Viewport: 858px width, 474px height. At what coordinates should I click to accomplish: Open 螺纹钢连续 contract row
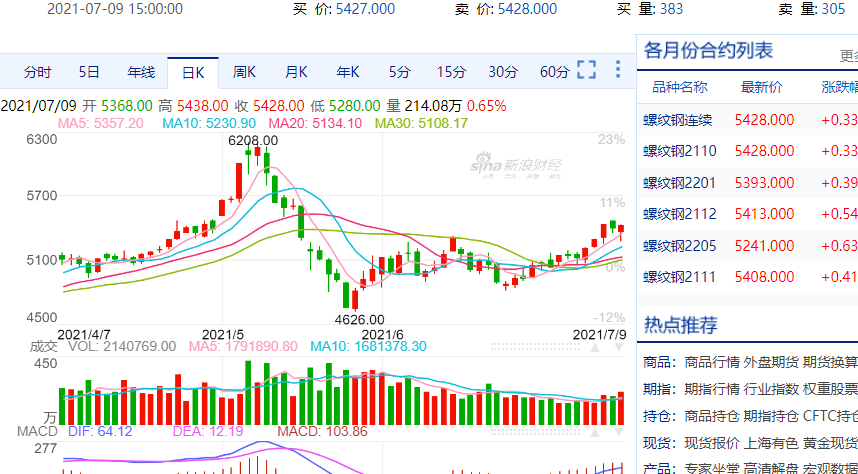(747, 120)
